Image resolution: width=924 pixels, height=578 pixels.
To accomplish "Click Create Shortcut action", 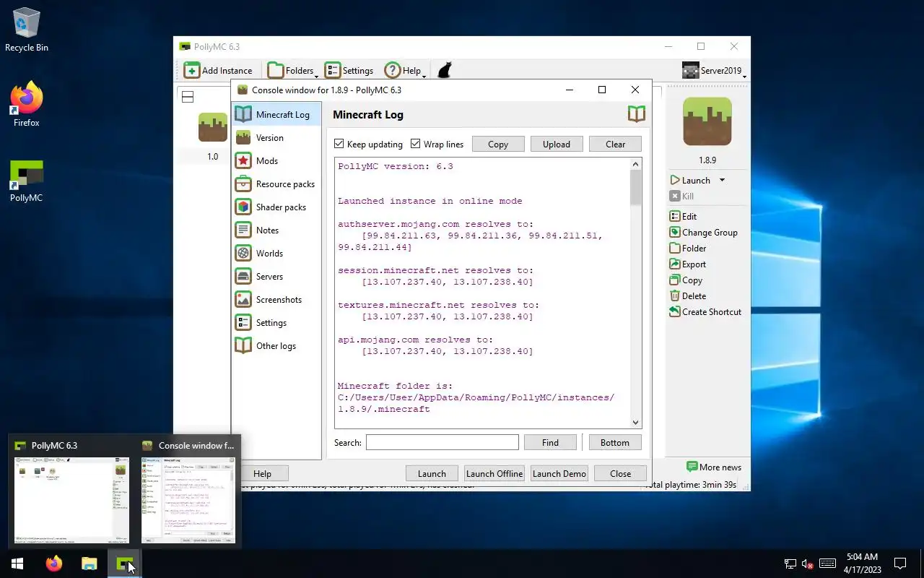I will tap(705, 311).
